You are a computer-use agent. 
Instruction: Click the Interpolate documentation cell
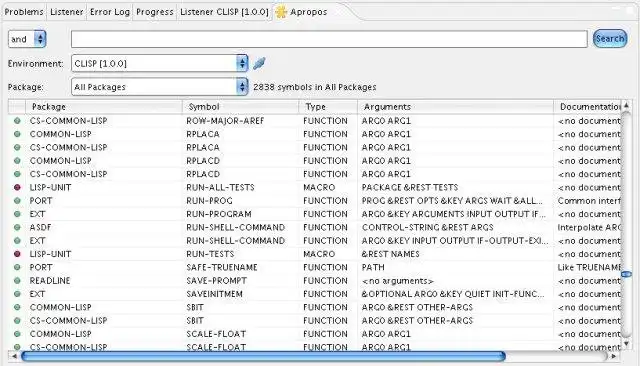(x=589, y=227)
